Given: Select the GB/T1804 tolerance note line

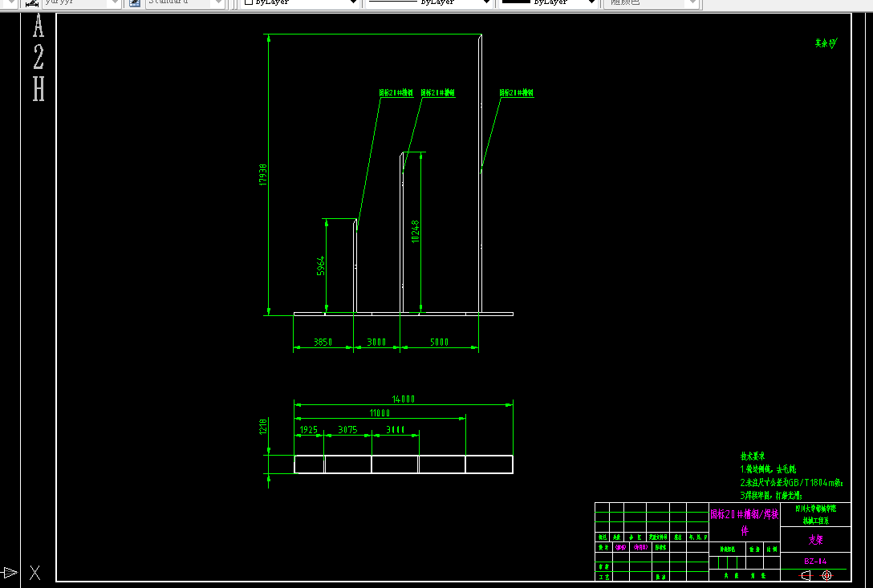Looking at the screenshot, I should pos(792,483).
